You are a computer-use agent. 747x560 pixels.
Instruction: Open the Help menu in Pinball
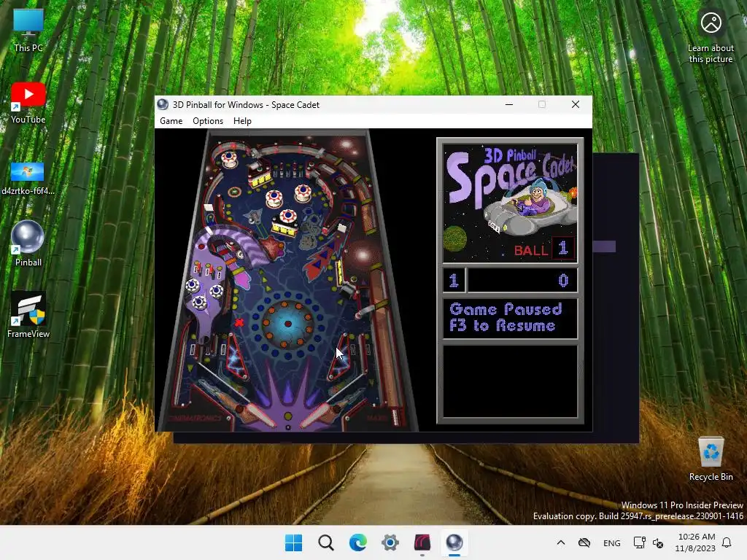[x=242, y=121]
